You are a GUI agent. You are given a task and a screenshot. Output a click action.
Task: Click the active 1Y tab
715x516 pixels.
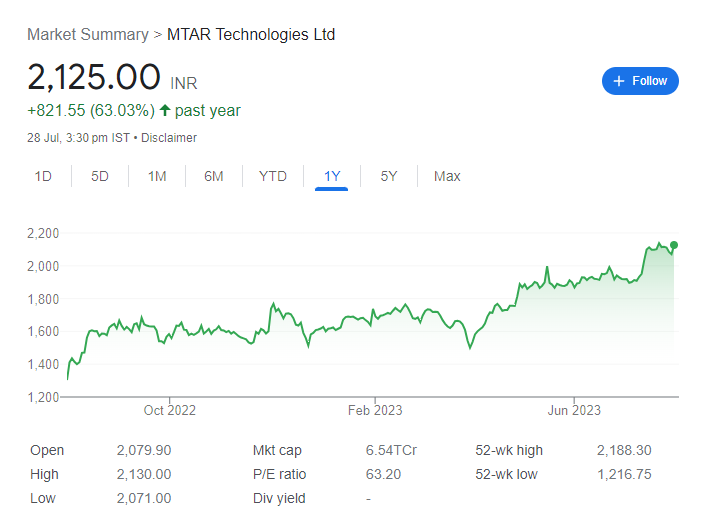[332, 176]
